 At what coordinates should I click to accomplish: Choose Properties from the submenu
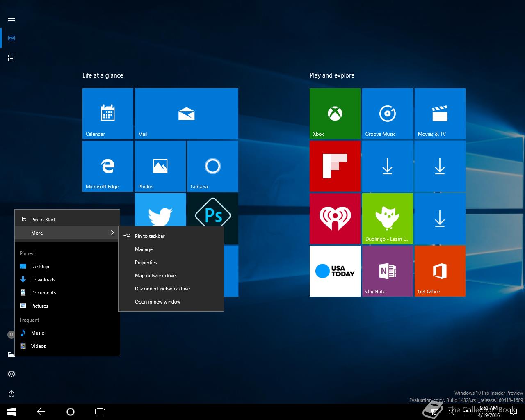point(171,262)
